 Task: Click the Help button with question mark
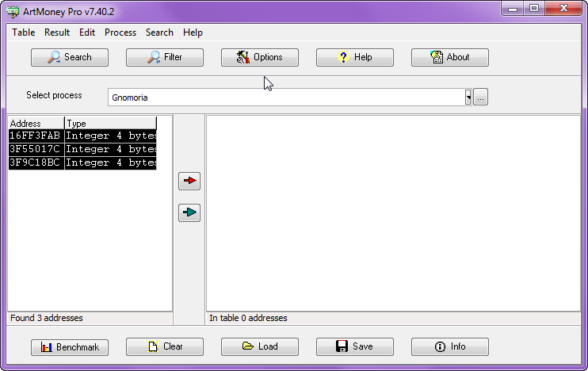pos(355,57)
